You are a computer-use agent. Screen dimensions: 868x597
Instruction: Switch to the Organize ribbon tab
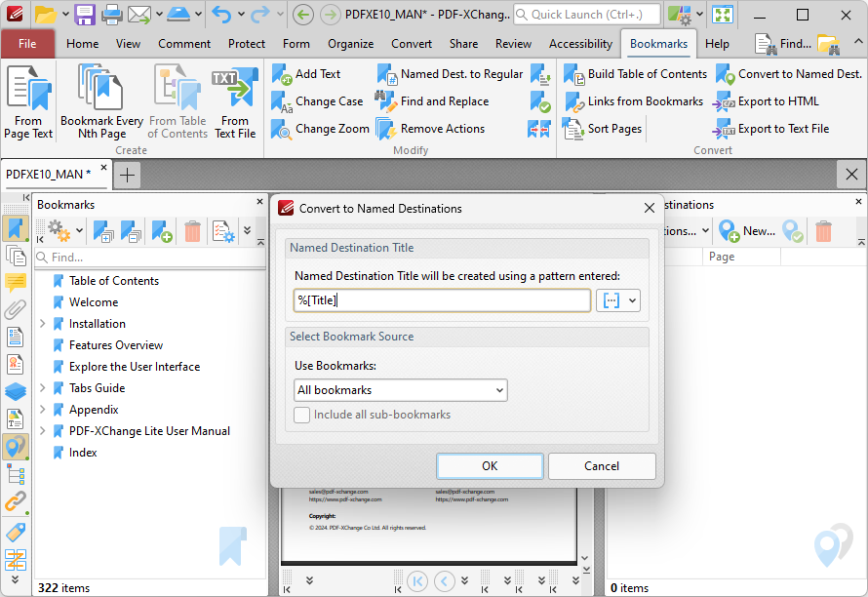click(350, 44)
